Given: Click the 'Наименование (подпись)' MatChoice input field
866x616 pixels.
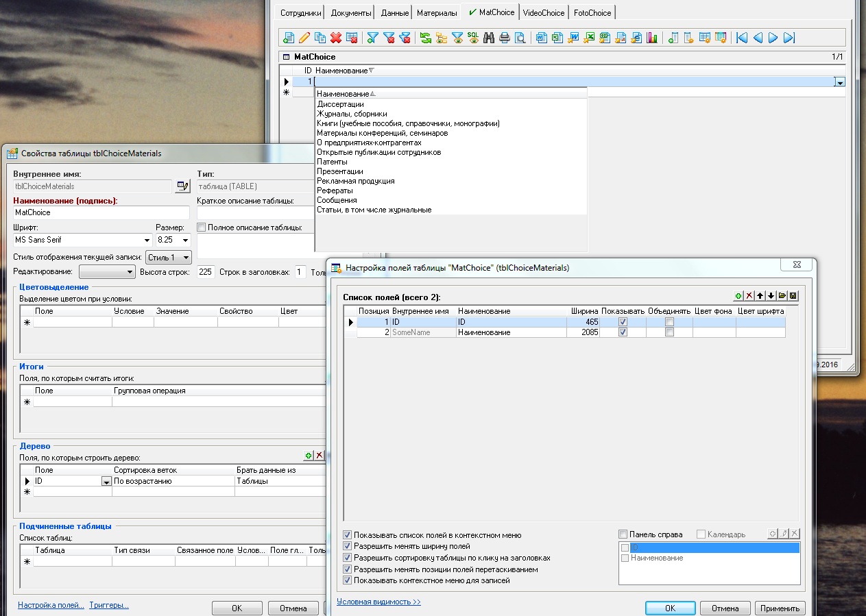Looking at the screenshot, I should pos(101,212).
